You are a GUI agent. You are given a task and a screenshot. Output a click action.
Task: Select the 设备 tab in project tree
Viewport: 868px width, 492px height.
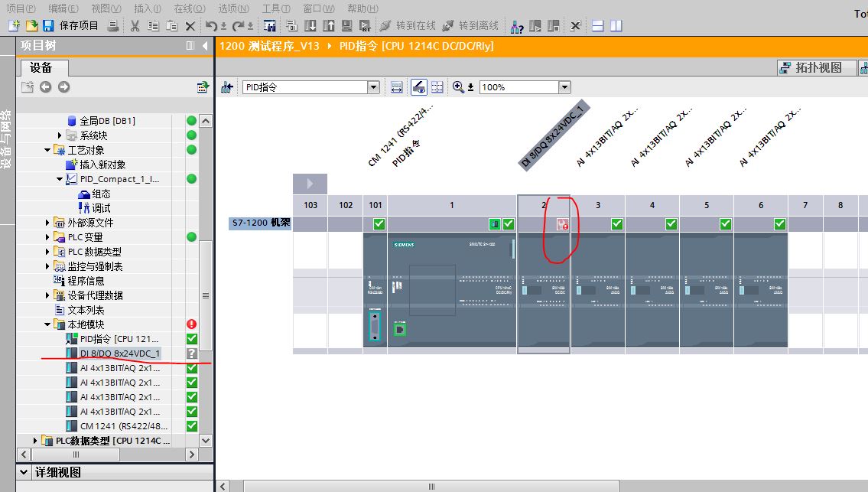[x=45, y=67]
